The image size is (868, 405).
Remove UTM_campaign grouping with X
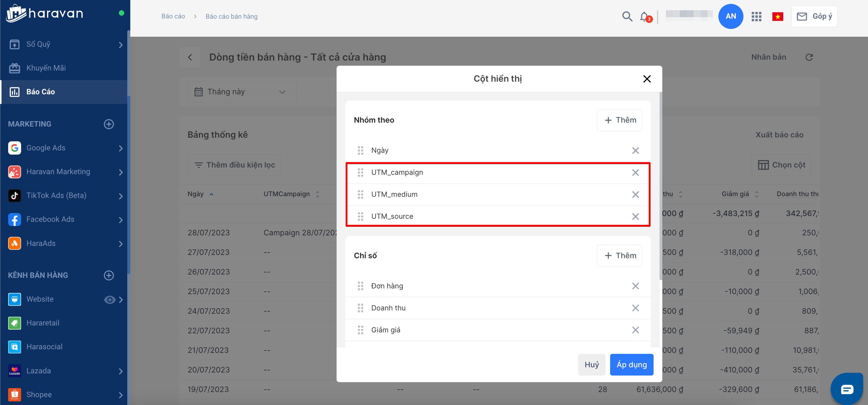[x=635, y=172]
